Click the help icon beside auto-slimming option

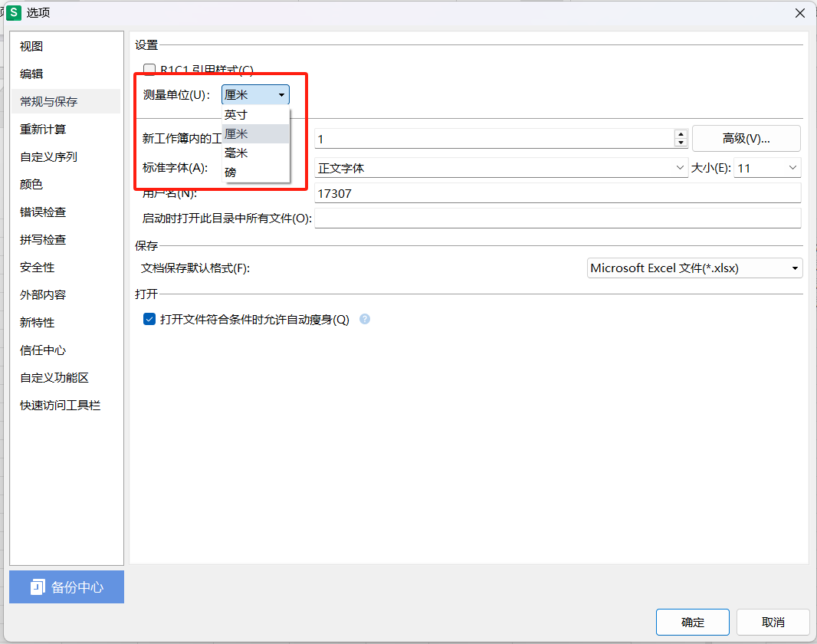365,320
